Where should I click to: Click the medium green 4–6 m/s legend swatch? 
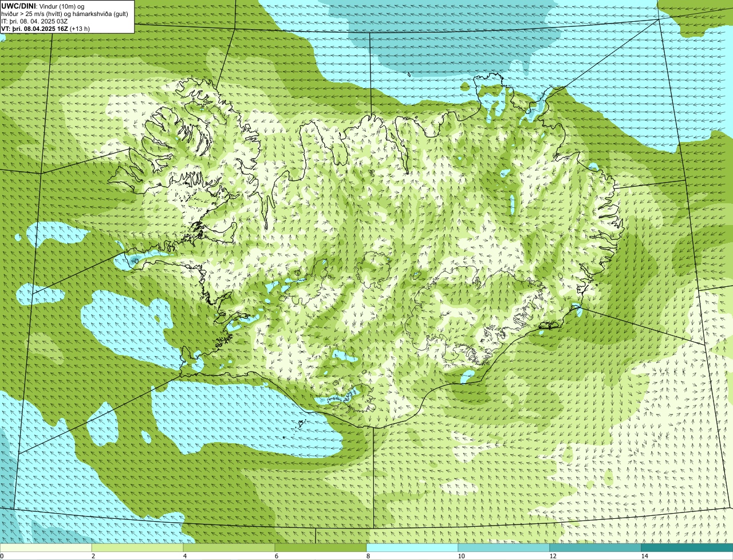coord(229,547)
